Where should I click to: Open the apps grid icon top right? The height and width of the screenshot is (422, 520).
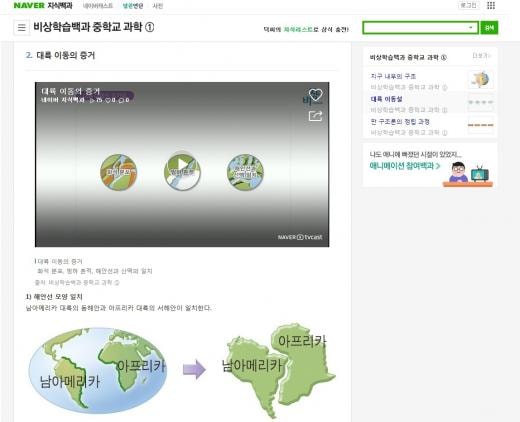click(x=491, y=5)
